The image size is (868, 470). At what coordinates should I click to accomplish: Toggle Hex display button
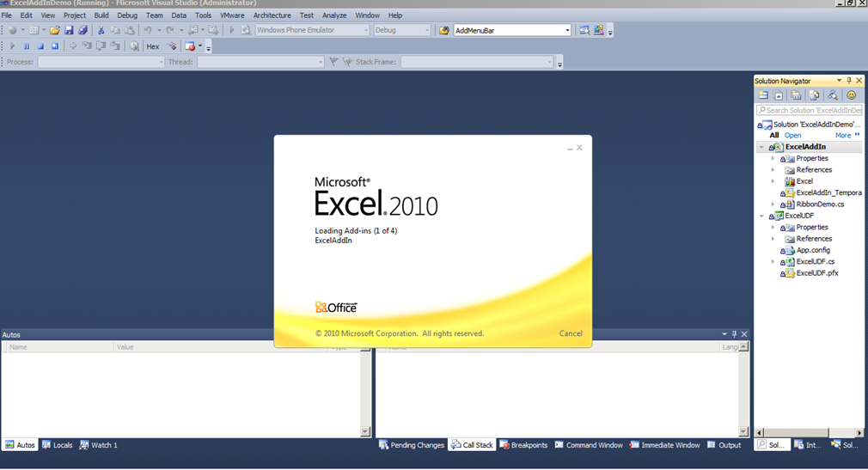click(153, 46)
